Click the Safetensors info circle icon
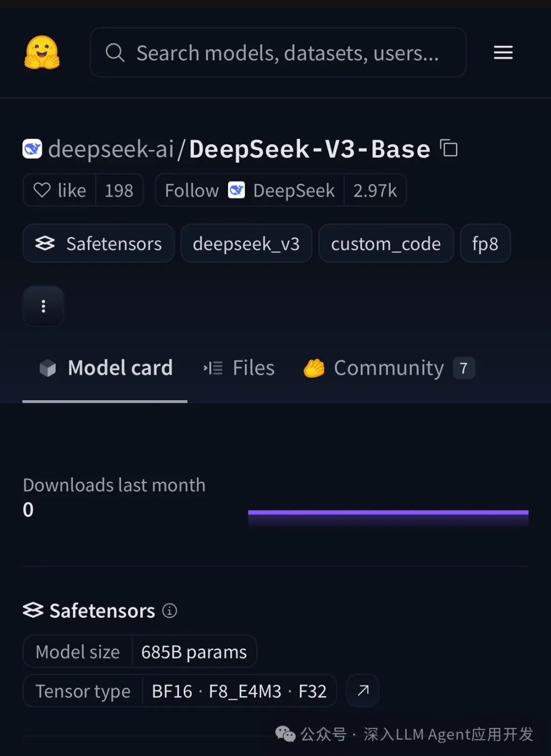 [x=169, y=611]
